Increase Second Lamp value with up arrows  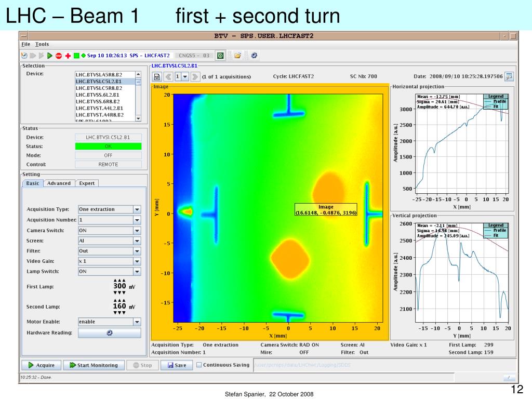[119, 300]
